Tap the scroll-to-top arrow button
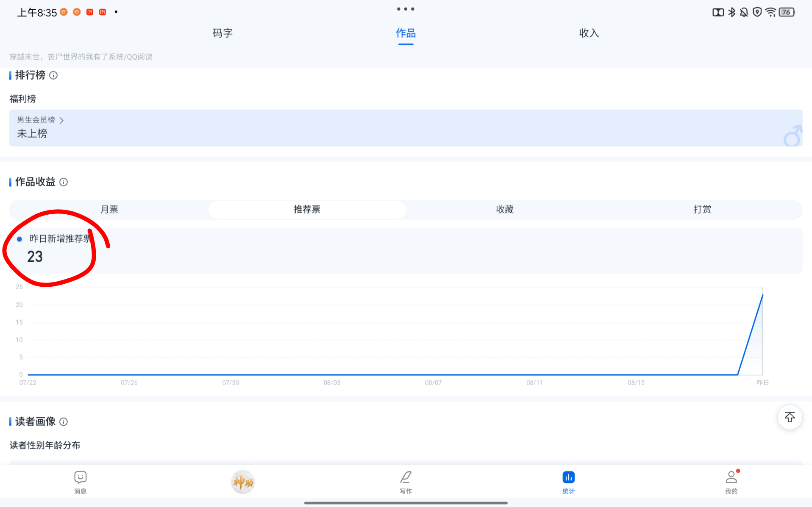812x507 pixels. click(790, 417)
